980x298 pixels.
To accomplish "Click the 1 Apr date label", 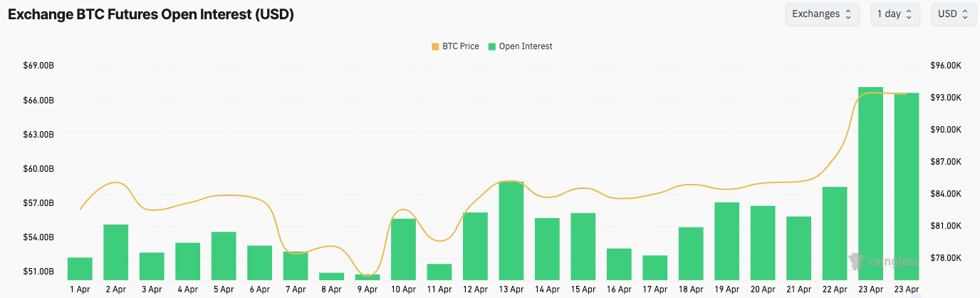I will click(80, 290).
